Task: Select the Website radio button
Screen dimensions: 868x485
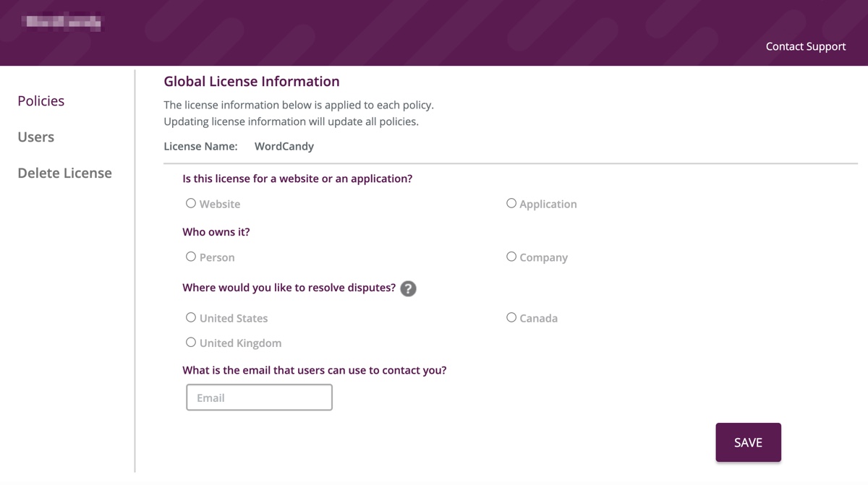Action: (191, 203)
